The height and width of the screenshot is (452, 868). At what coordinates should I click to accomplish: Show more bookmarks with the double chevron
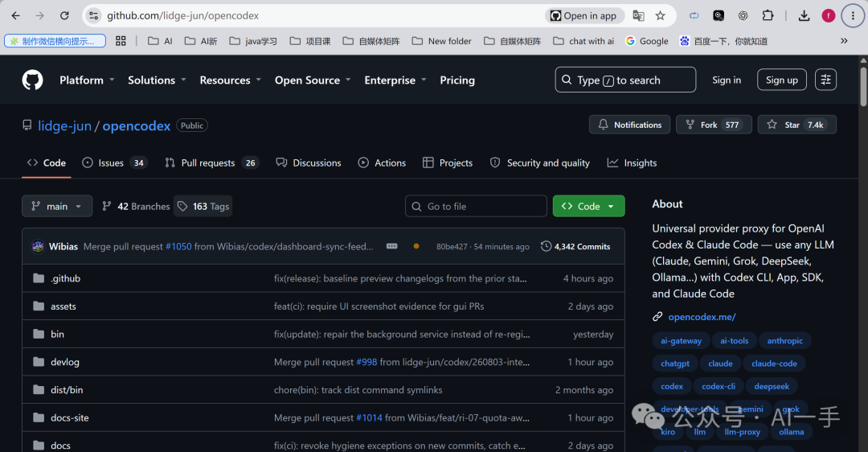pyautogui.click(x=844, y=41)
